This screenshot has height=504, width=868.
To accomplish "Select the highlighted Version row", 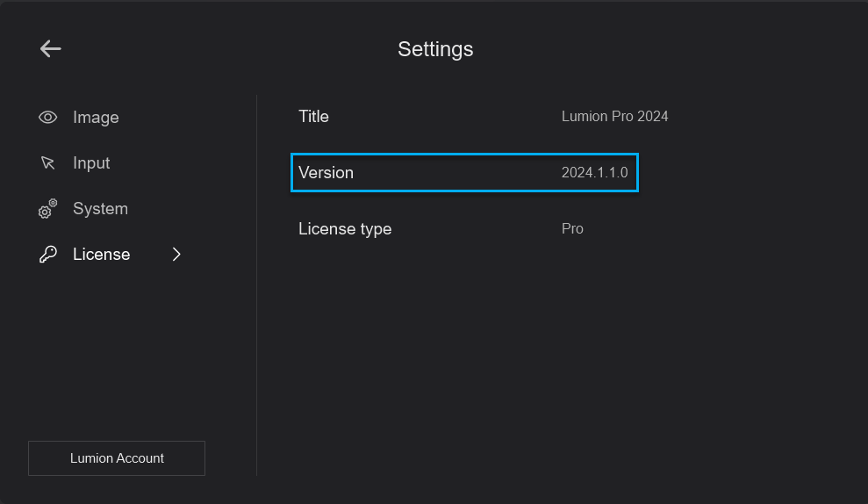I will pyautogui.click(x=464, y=173).
